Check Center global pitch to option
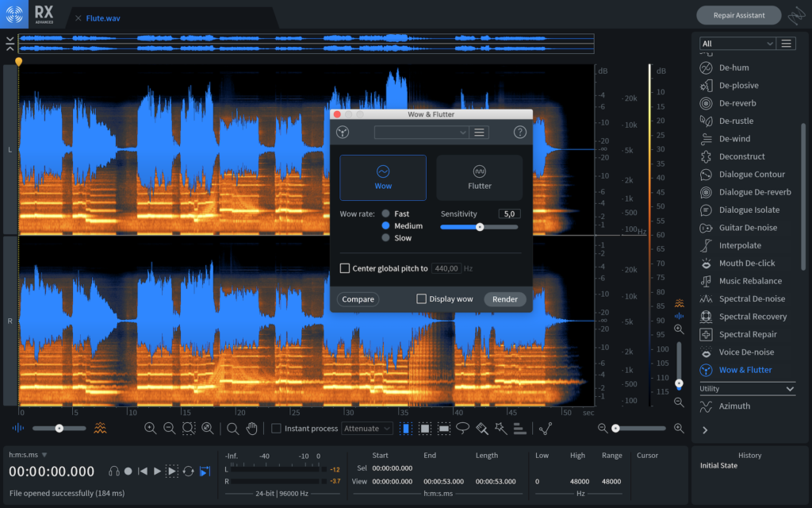The width and height of the screenshot is (812, 508). [345, 268]
